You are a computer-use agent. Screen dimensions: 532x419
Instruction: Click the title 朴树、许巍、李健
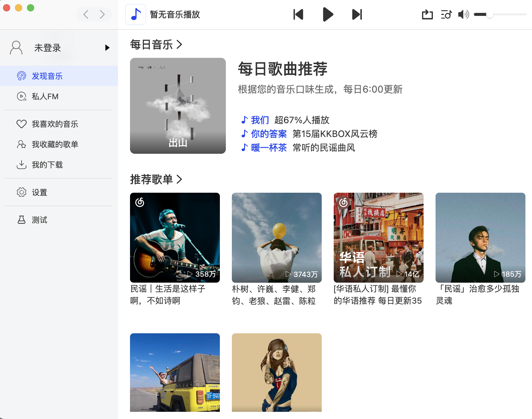274,295
